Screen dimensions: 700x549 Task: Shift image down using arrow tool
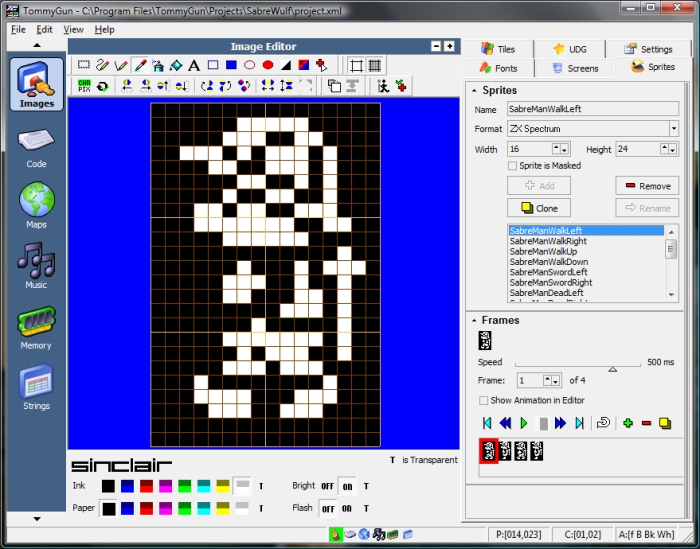click(182, 86)
